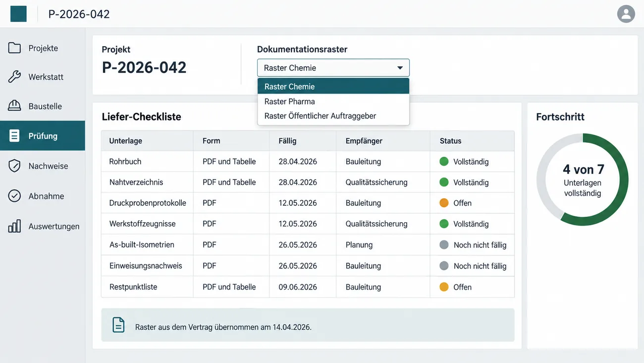Click Qualitätssicherung in the Werkstoffzeugnisse row
The width and height of the screenshot is (644, 363).
[x=376, y=224]
